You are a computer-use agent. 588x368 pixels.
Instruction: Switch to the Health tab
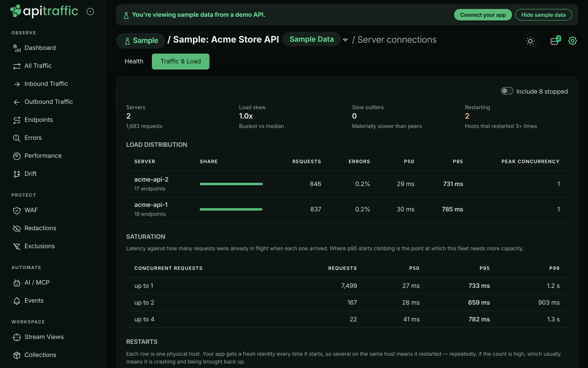tap(134, 61)
